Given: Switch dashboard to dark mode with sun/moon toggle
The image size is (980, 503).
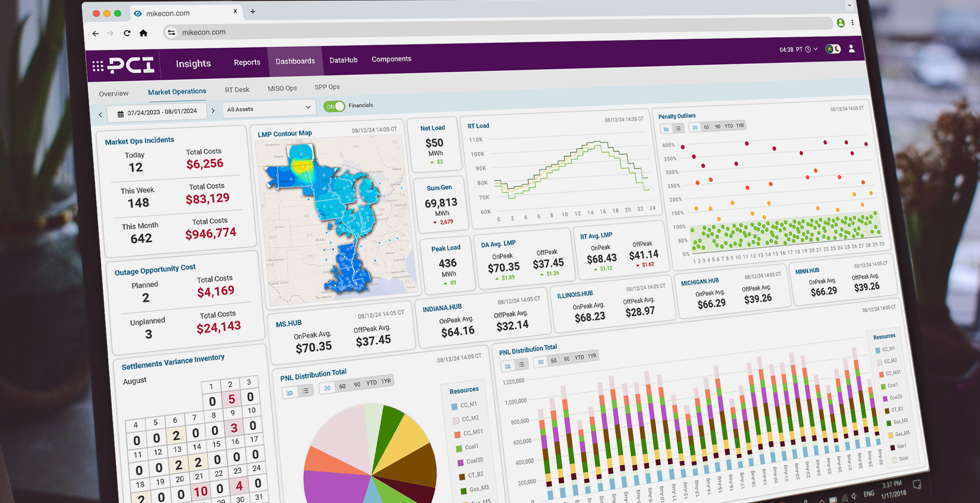Looking at the screenshot, I should coord(833,49).
